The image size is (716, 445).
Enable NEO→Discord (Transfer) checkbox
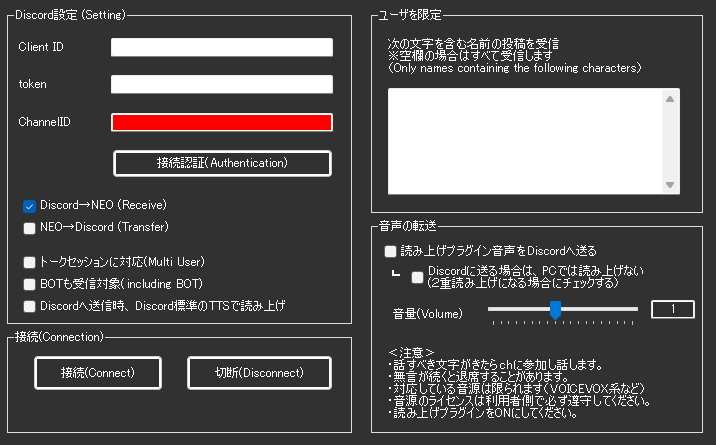coord(29,228)
